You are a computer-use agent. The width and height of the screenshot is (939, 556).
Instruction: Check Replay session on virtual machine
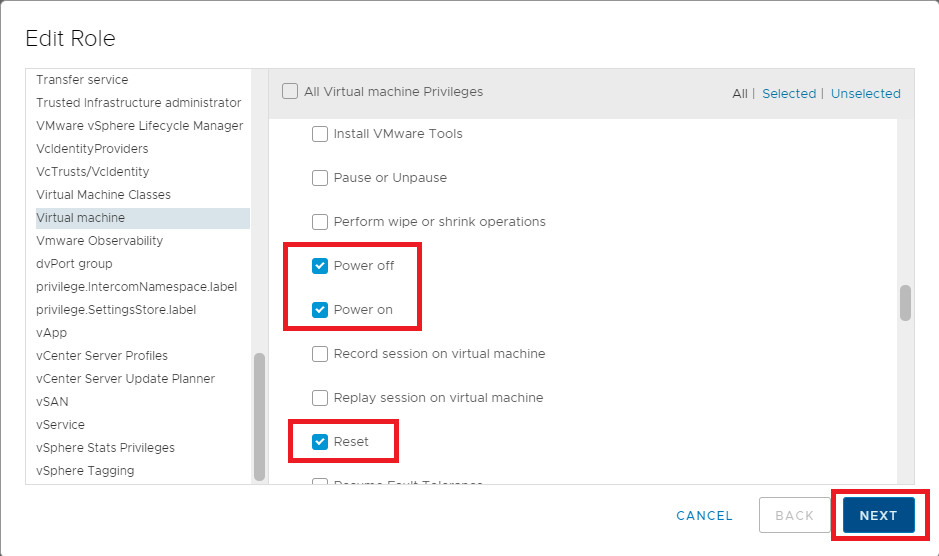point(320,398)
